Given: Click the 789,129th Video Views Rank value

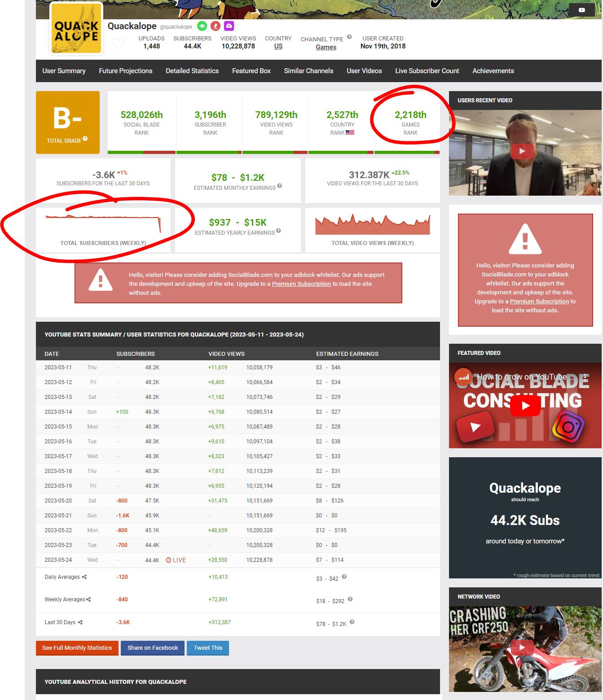Looking at the screenshot, I should click(x=276, y=115).
